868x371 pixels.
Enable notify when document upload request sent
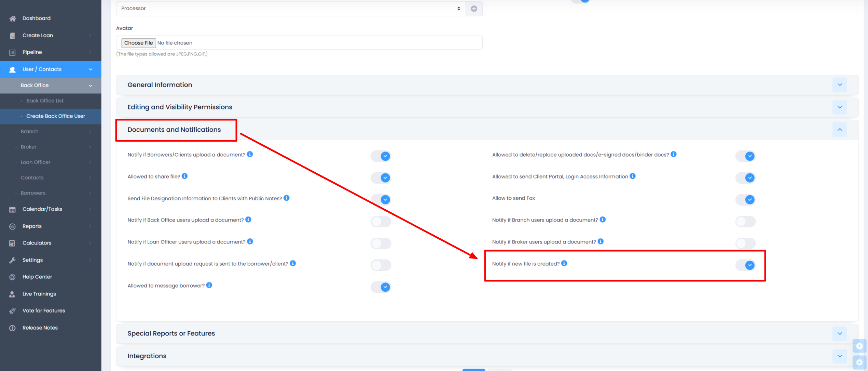[x=381, y=265]
